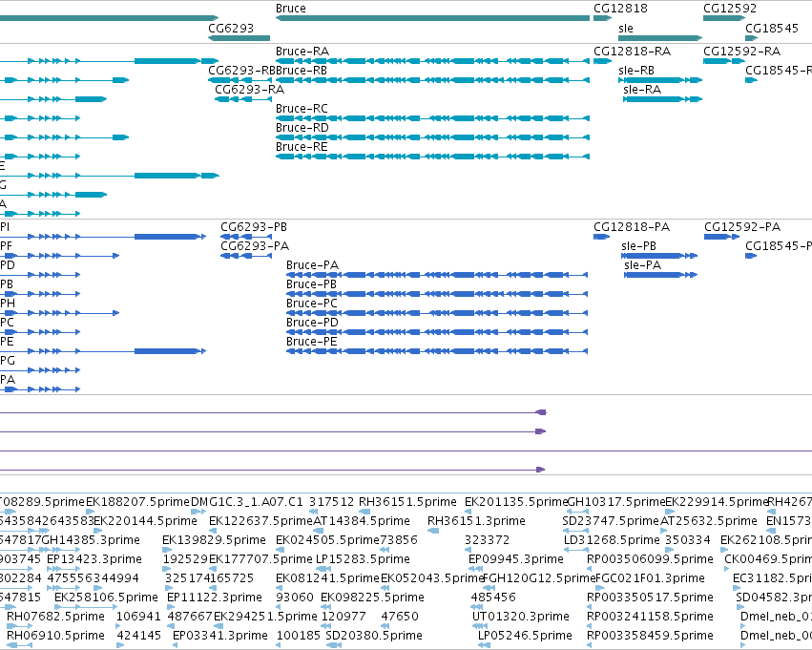The height and width of the screenshot is (650, 812).
Task: Click the EK098225.5prime EST label
Action: (x=372, y=598)
